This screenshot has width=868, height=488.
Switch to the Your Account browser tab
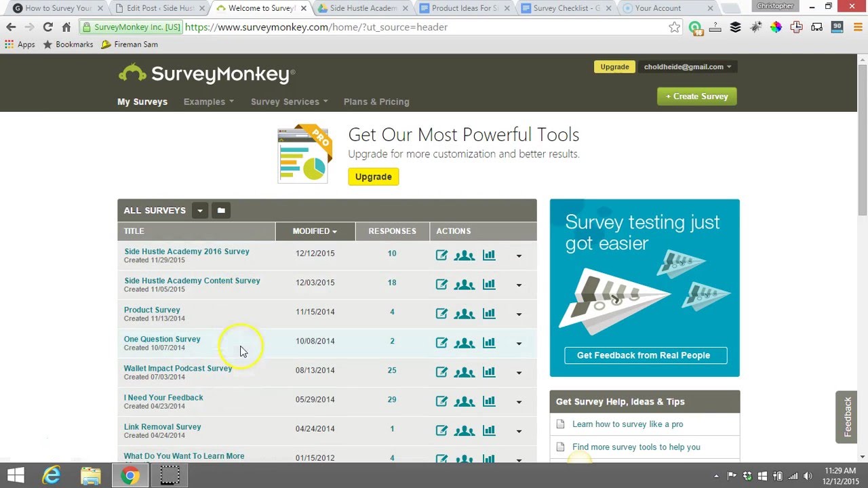click(668, 8)
